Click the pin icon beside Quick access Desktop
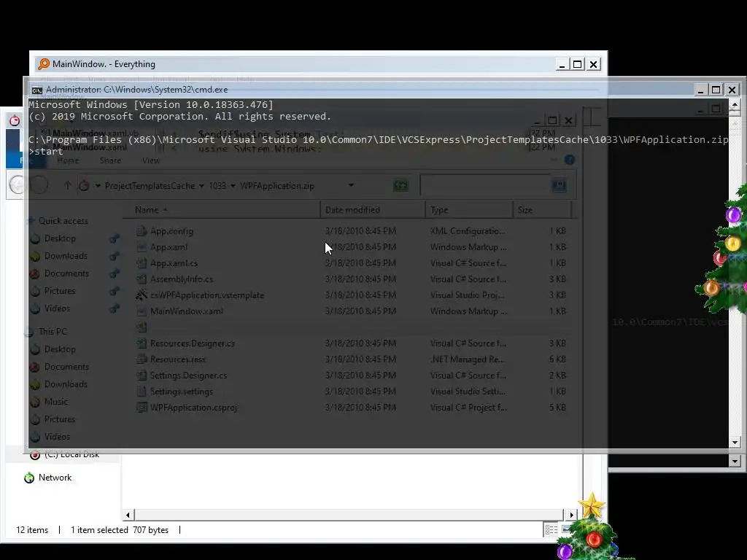 (115, 238)
